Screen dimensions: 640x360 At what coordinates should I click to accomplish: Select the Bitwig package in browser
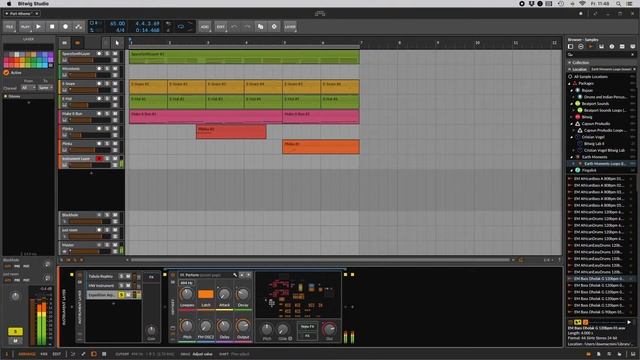587,117
